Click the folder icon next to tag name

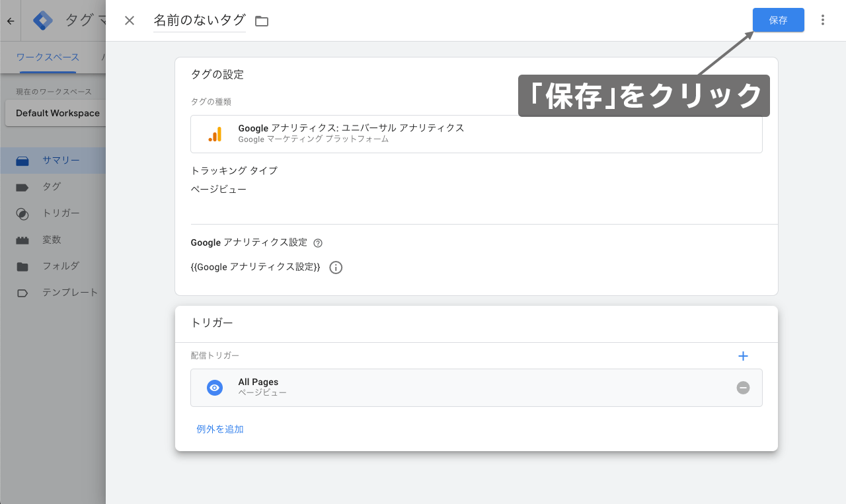click(261, 20)
